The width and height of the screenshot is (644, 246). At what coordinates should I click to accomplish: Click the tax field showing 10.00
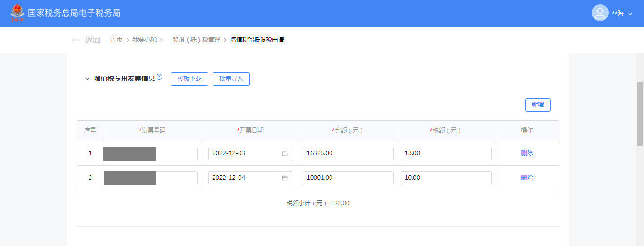(446, 178)
